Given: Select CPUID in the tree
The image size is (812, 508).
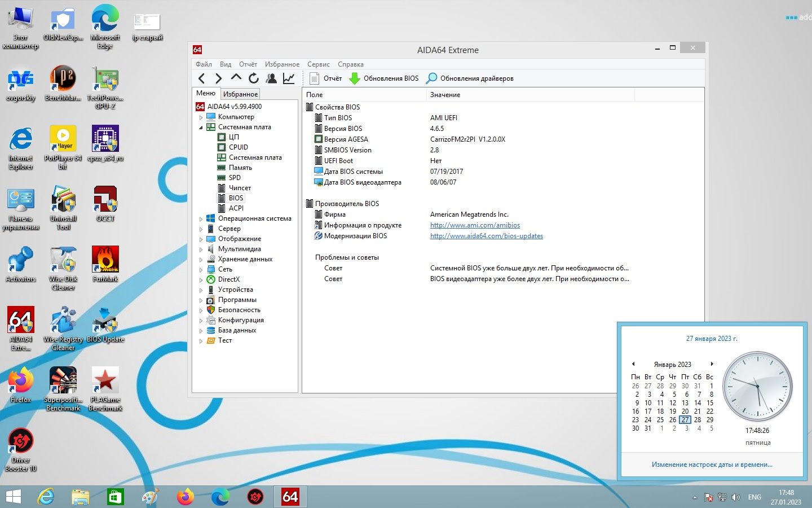Looking at the screenshot, I should (x=238, y=147).
